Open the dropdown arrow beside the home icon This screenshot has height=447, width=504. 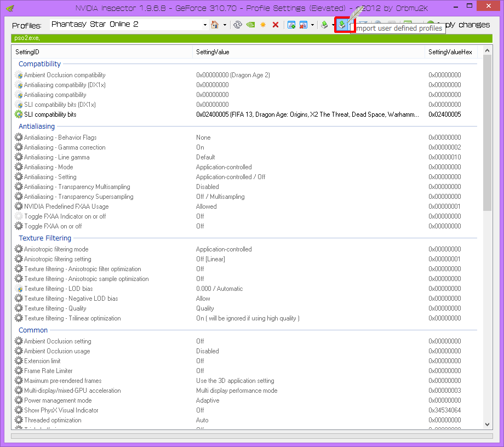pyautogui.click(x=225, y=25)
